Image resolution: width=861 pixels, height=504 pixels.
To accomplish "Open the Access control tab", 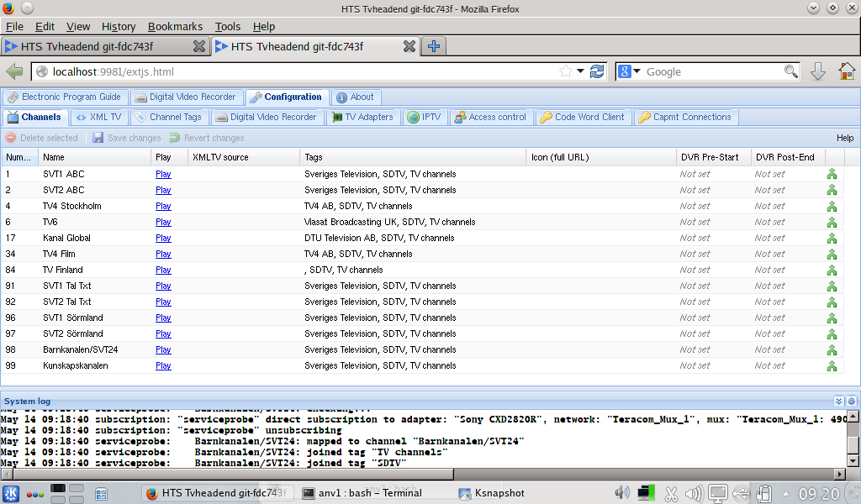I will pyautogui.click(x=490, y=118).
